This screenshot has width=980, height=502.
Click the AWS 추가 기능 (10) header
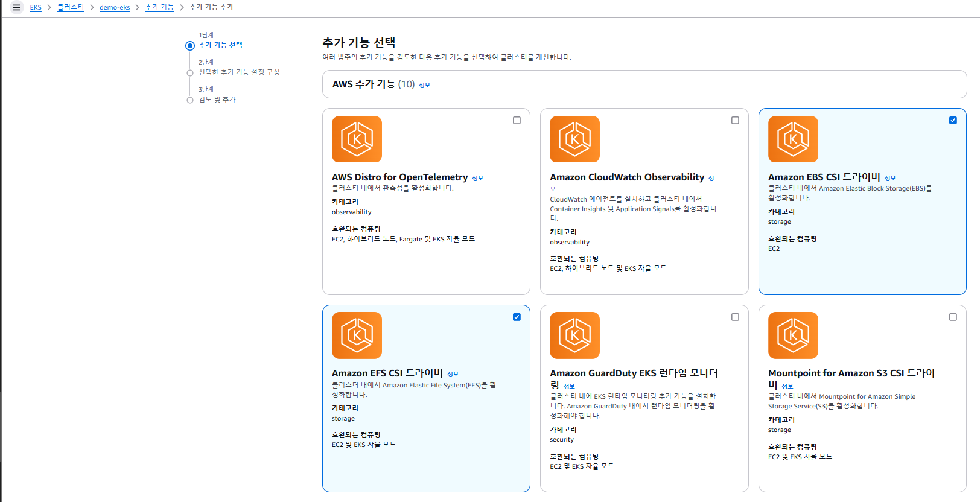(x=374, y=84)
